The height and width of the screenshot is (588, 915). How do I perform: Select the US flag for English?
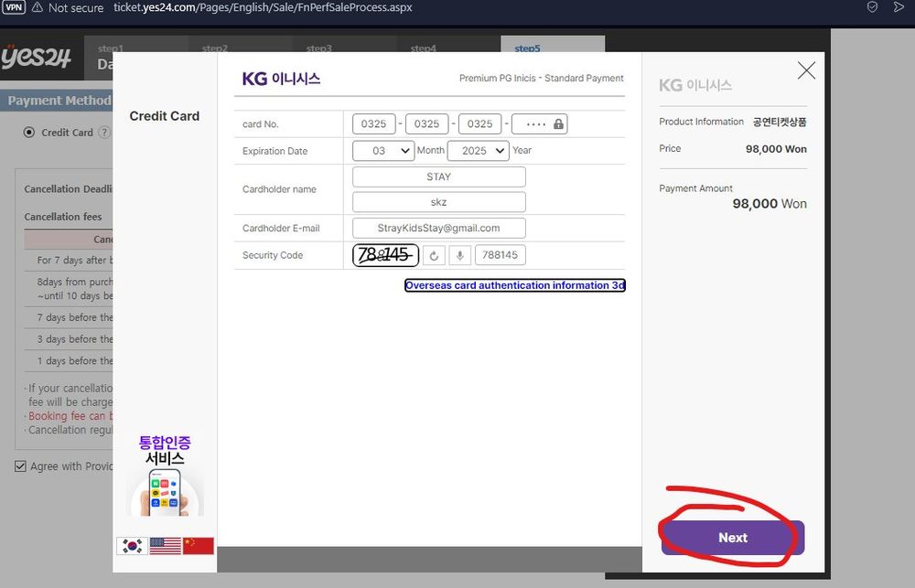pyautogui.click(x=165, y=545)
